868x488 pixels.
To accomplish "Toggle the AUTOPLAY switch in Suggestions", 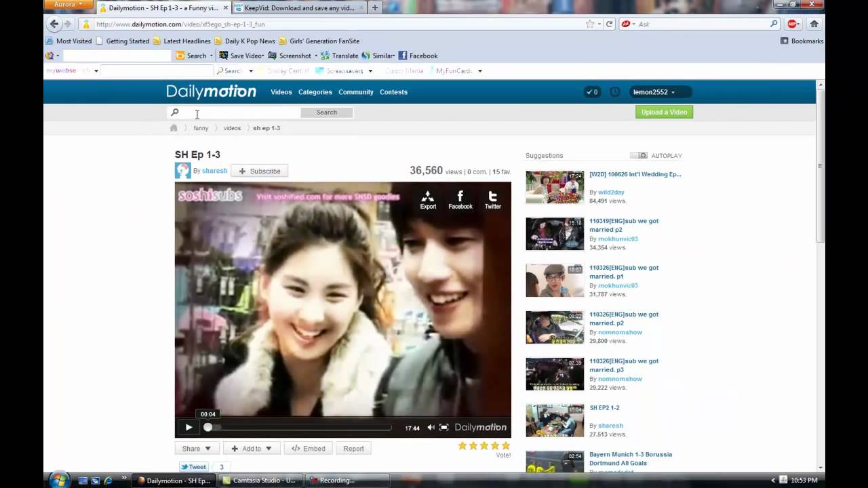I will tap(639, 156).
